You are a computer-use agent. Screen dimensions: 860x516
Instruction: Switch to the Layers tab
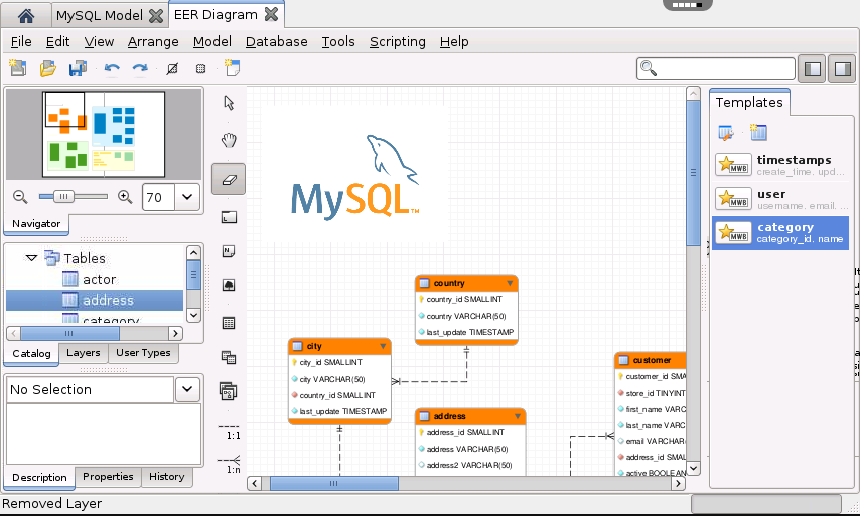click(83, 353)
